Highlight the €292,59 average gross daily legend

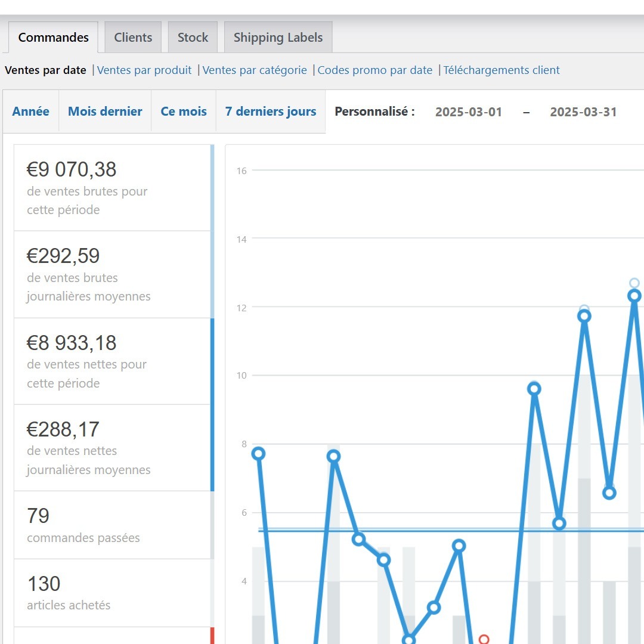coord(114,274)
